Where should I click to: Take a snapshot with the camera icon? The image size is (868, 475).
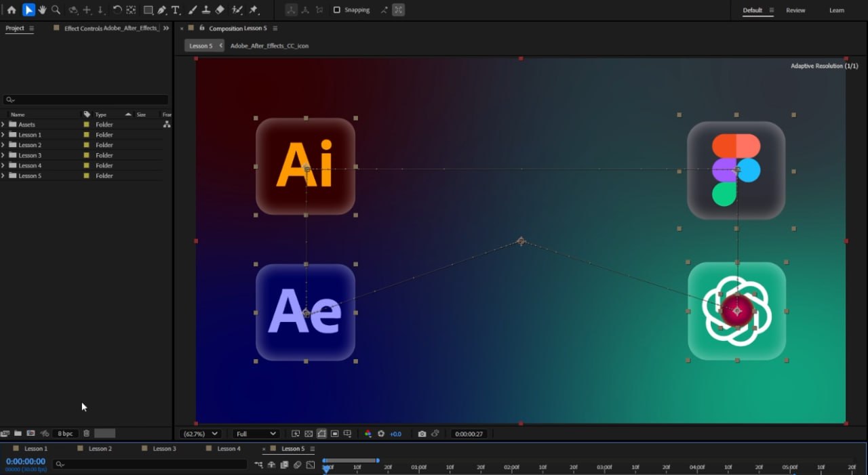tap(422, 434)
